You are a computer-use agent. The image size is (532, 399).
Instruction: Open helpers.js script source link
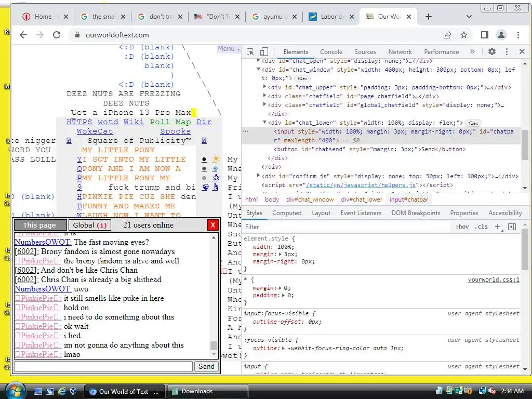pyautogui.click(x=361, y=185)
